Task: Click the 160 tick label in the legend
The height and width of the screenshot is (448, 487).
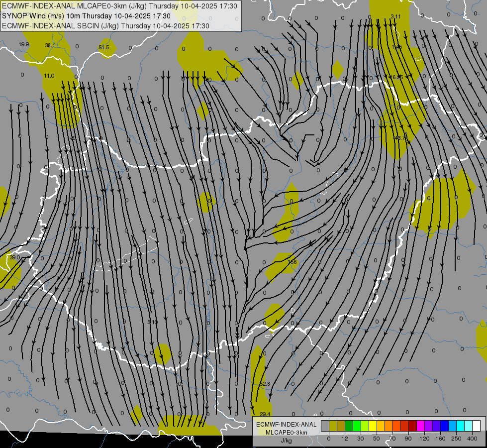Action: coord(440,439)
